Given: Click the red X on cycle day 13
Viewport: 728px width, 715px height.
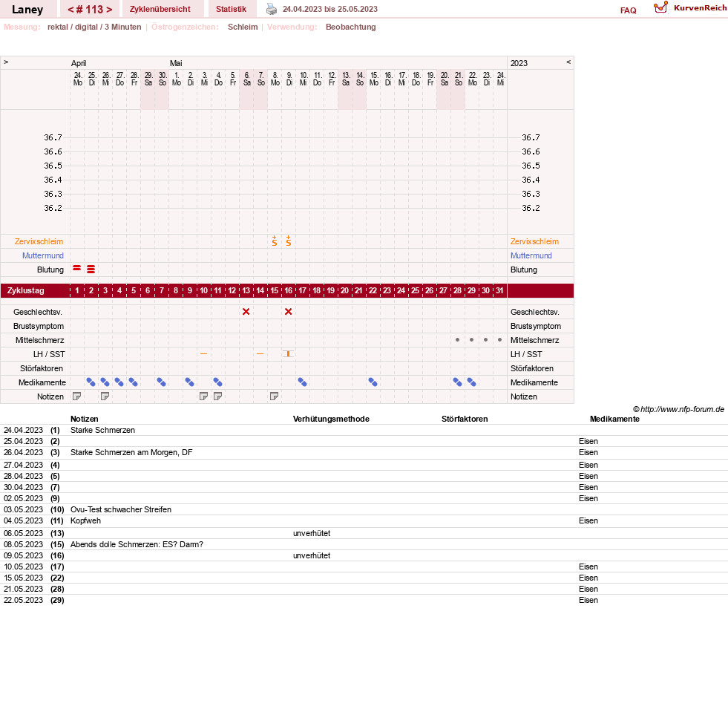Looking at the screenshot, I should [246, 312].
